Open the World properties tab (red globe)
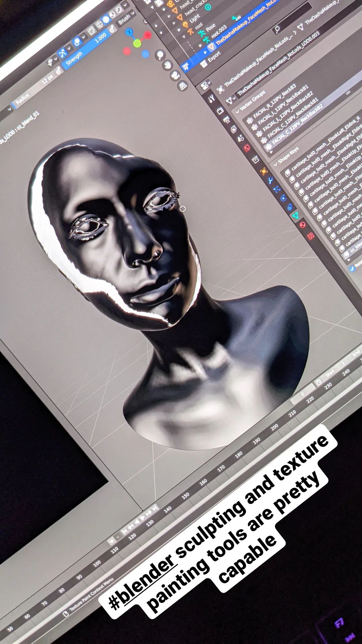 248,147
